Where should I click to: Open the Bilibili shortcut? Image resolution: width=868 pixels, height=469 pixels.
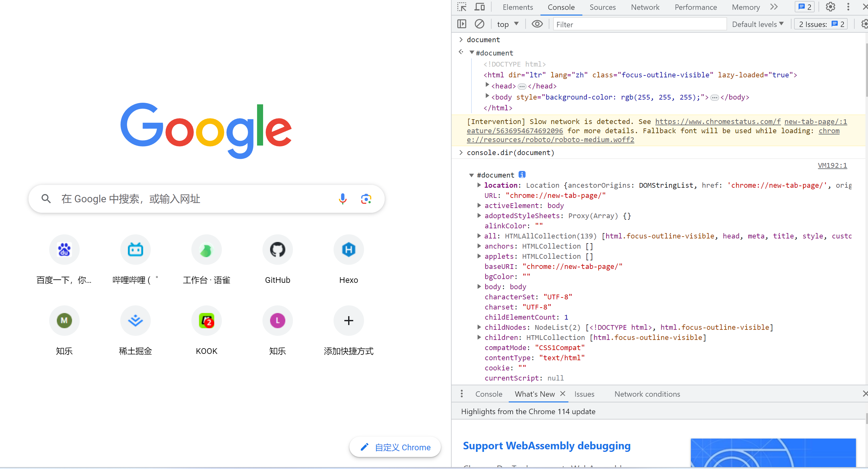coord(135,260)
